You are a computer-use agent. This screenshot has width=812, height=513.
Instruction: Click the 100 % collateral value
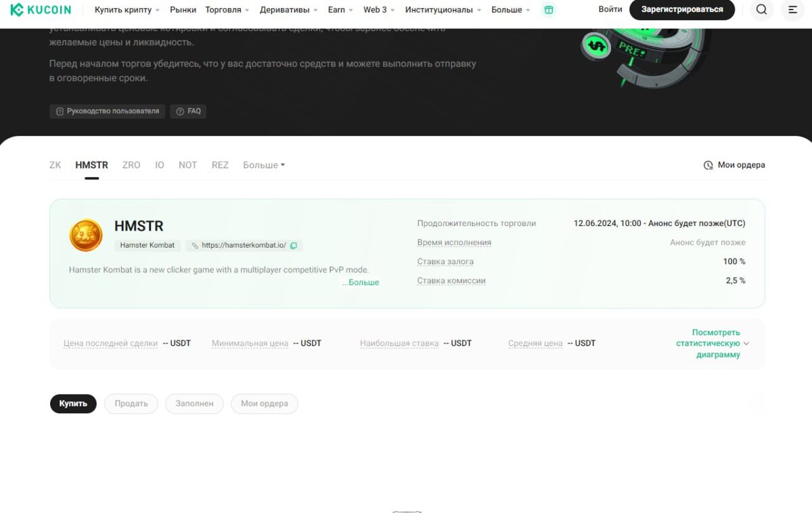click(x=734, y=262)
